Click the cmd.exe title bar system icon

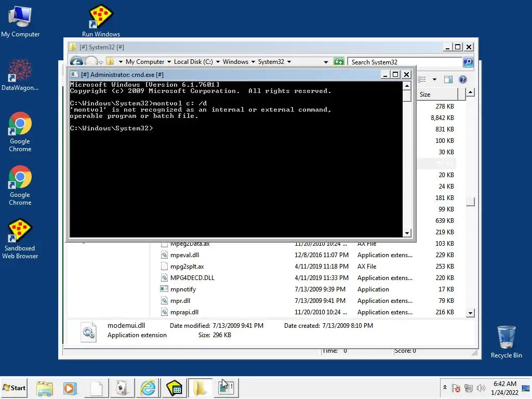coord(74,74)
